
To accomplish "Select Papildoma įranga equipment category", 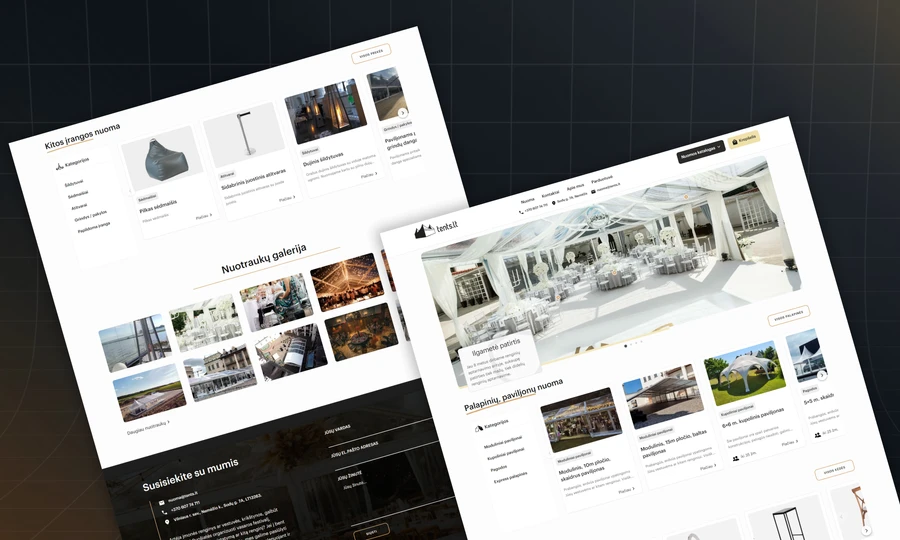I will point(94,227).
